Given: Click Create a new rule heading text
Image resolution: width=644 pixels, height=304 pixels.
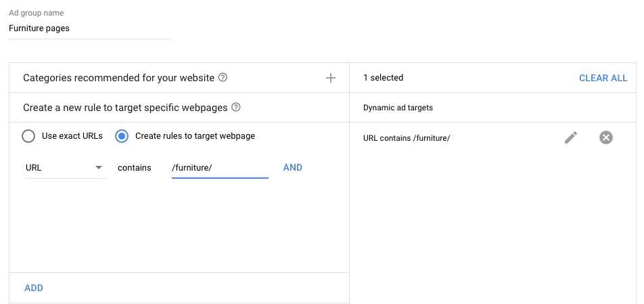Looking at the screenshot, I should (125, 108).
